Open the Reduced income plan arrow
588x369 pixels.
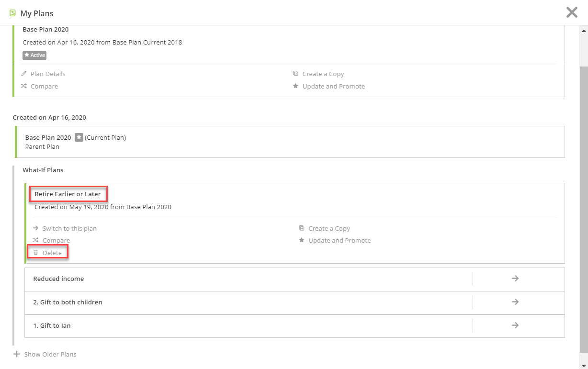click(515, 278)
